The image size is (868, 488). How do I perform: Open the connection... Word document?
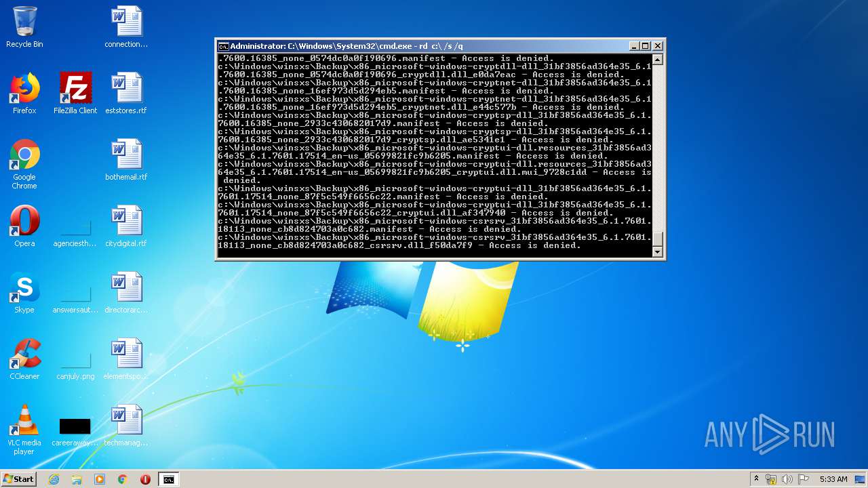pyautogui.click(x=126, y=27)
